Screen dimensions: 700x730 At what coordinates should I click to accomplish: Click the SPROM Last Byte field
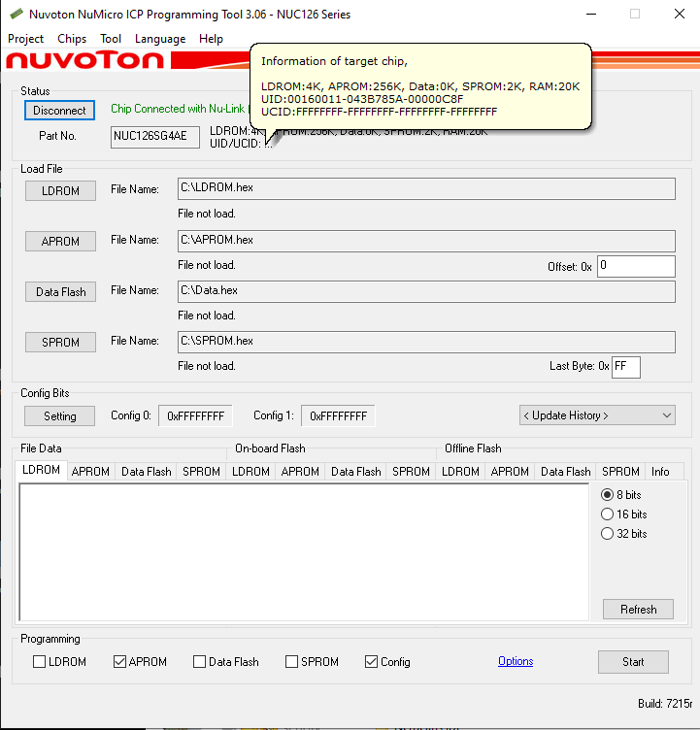pos(626,367)
